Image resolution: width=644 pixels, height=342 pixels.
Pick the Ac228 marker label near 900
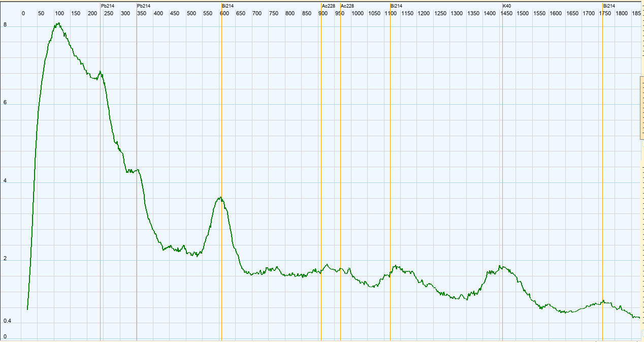pos(328,6)
